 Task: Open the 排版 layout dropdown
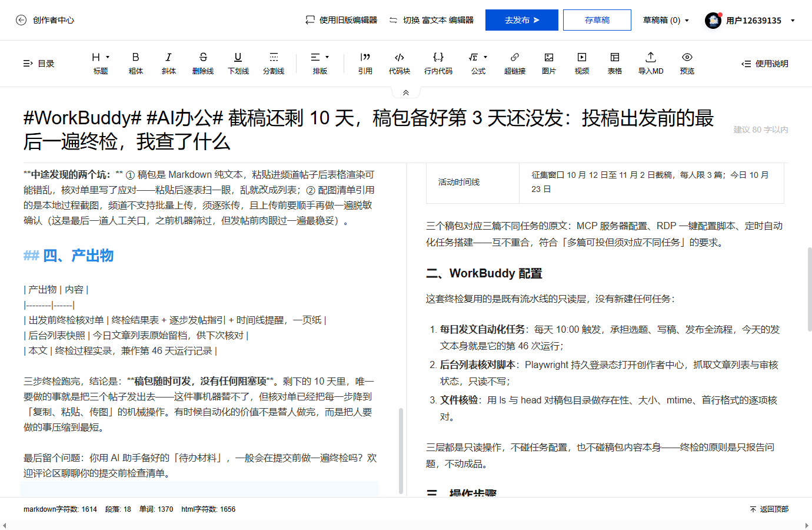[320, 64]
